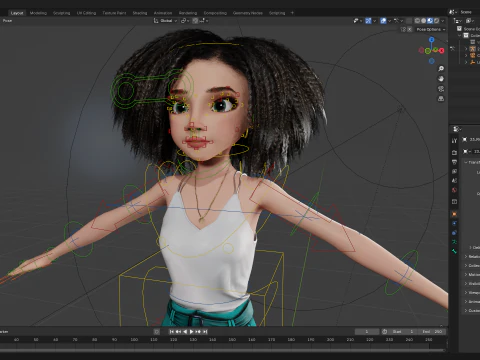
Task: Add a new workspace with plus button
Action: point(292,13)
